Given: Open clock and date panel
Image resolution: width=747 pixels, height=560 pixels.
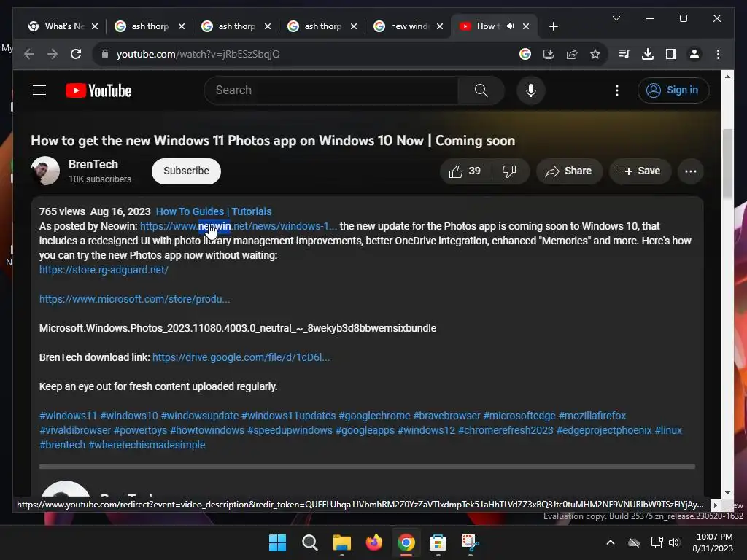Looking at the screenshot, I should click(x=713, y=542).
